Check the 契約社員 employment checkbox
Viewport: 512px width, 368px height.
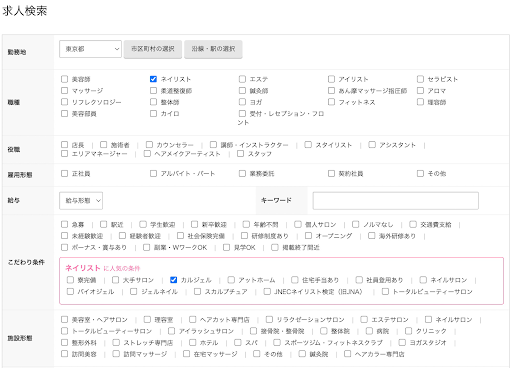click(x=331, y=173)
